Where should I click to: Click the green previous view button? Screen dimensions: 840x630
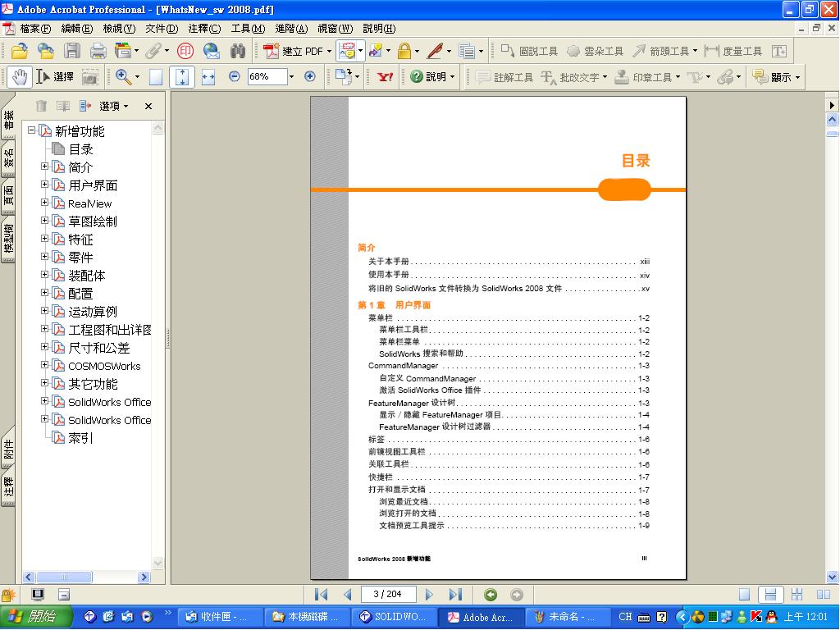coord(491,594)
